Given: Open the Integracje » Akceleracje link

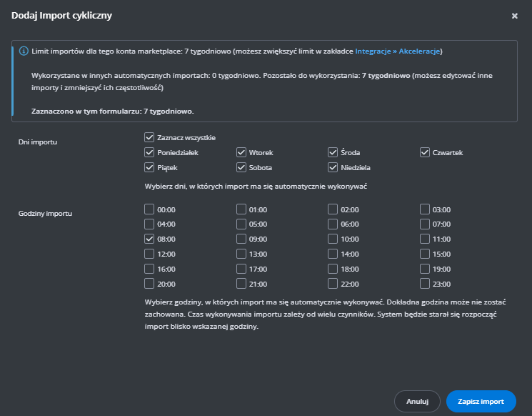Looking at the screenshot, I should [398, 51].
